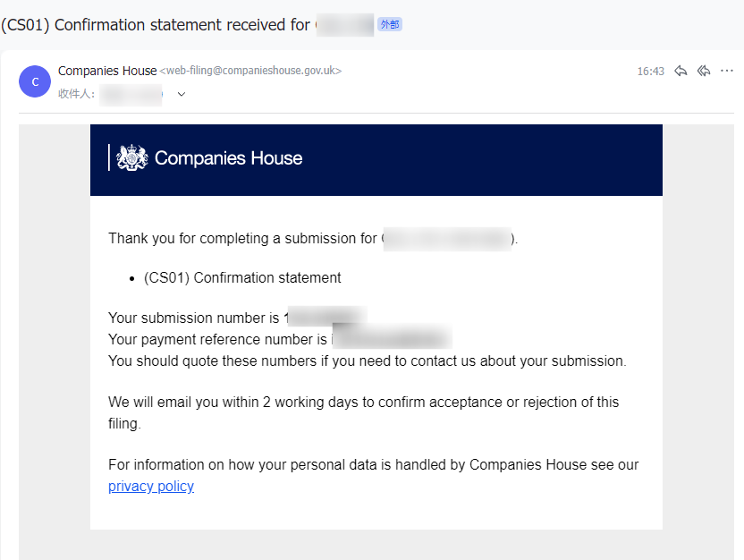
Task: Click the sender name Companies House
Action: pyautogui.click(x=107, y=71)
